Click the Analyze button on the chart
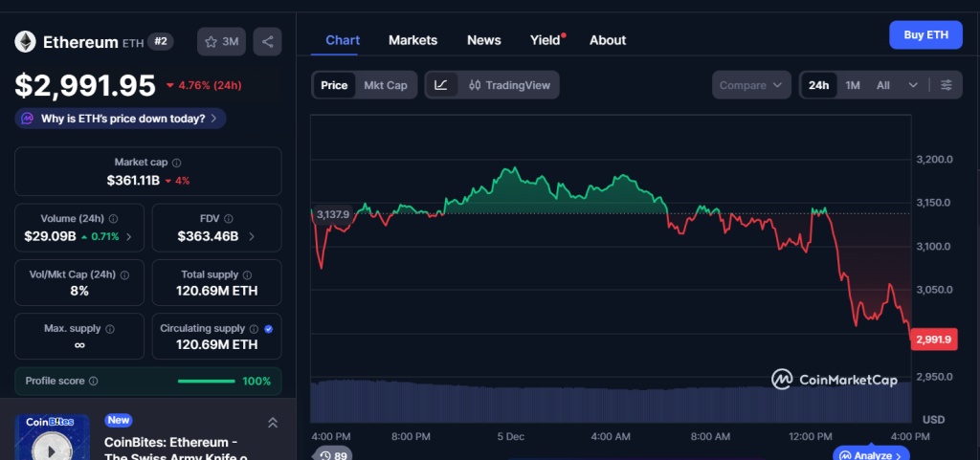This screenshot has width=980, height=460. coord(871,454)
